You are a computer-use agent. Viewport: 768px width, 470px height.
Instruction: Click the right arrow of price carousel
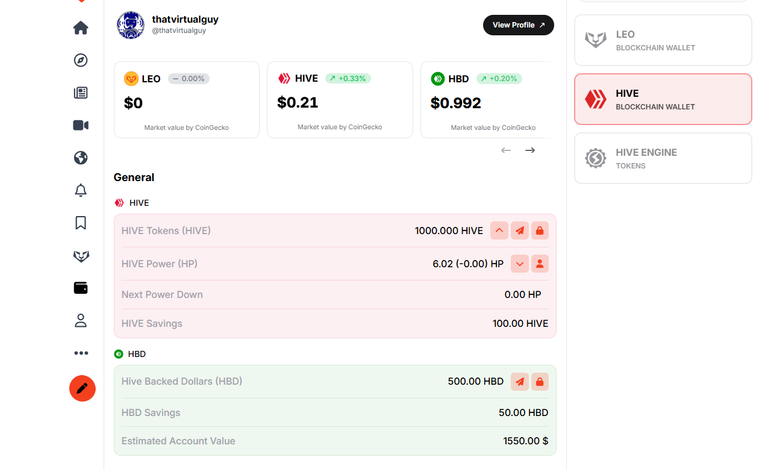click(x=530, y=150)
